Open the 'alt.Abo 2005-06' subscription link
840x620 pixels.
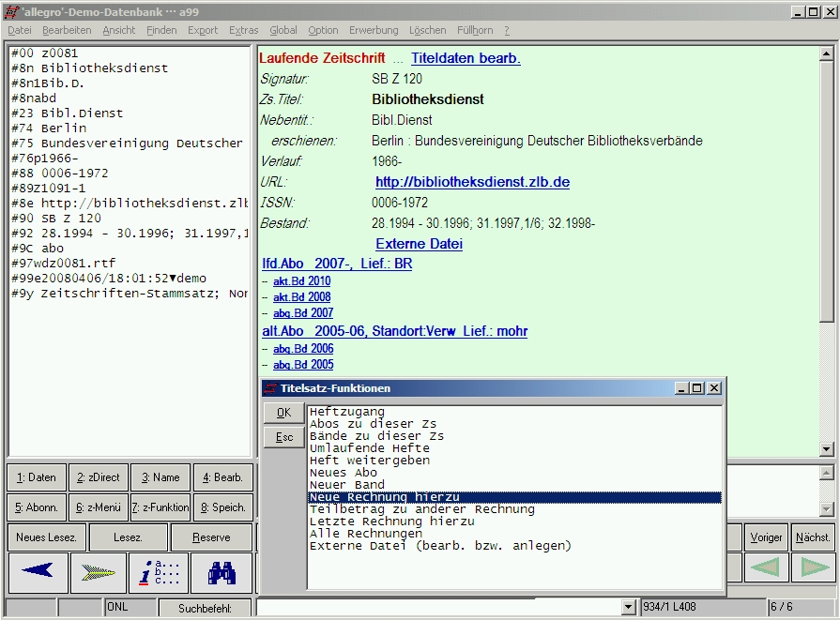pyautogui.click(x=395, y=331)
